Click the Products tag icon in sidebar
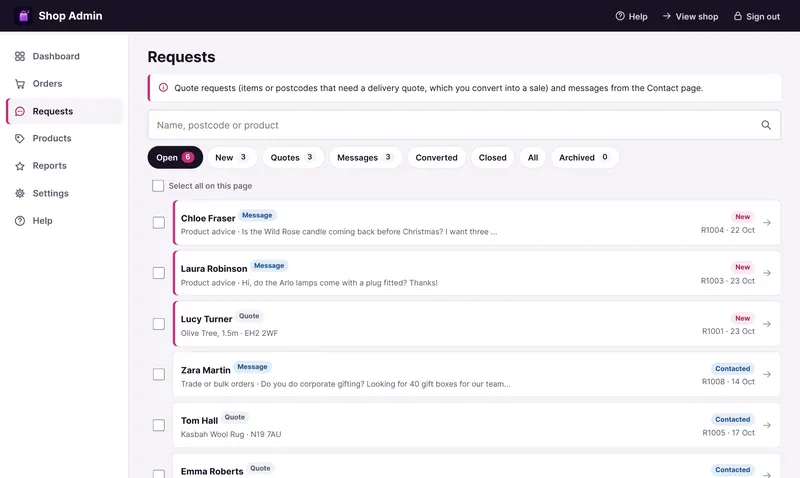 (x=20, y=138)
